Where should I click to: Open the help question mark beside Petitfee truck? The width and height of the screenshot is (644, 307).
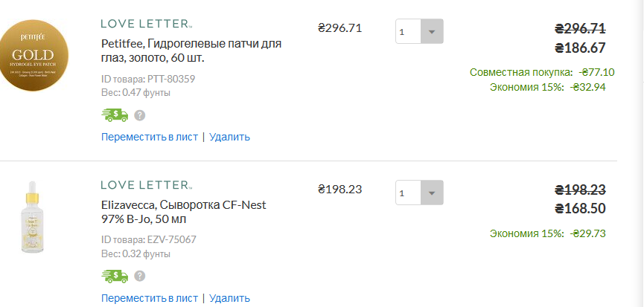[x=140, y=115]
